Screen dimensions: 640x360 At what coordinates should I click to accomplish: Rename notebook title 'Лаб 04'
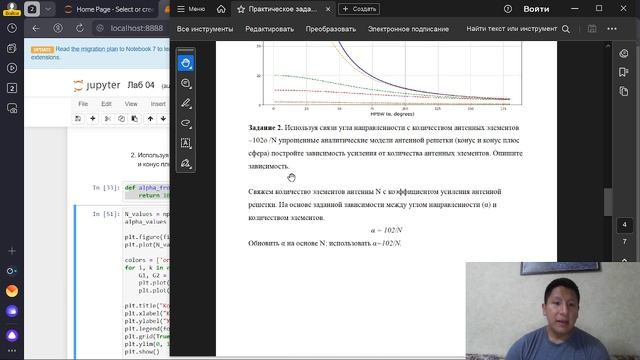pyautogui.click(x=141, y=85)
